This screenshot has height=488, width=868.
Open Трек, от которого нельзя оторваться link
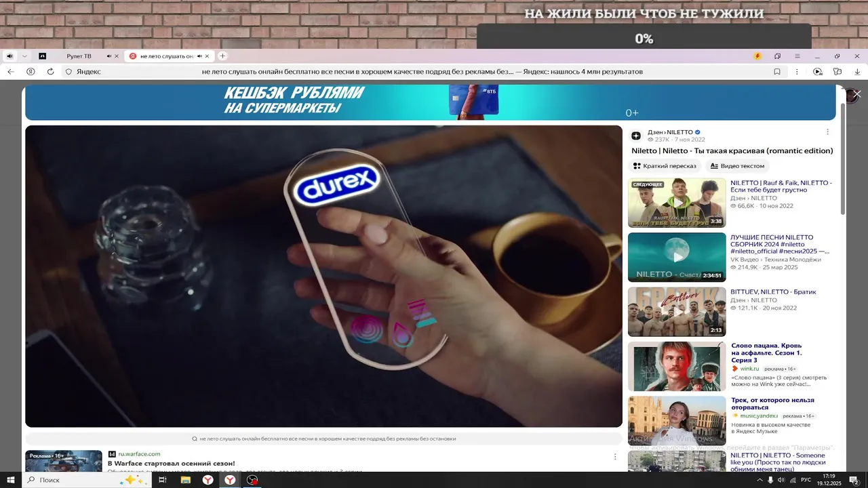click(x=772, y=404)
